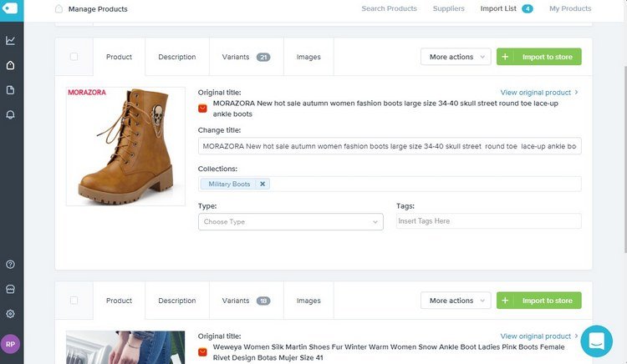This screenshot has width=627, height=364.
Task: Click the AliExpress icon beside MORAZORA original title
Action: [x=203, y=109]
